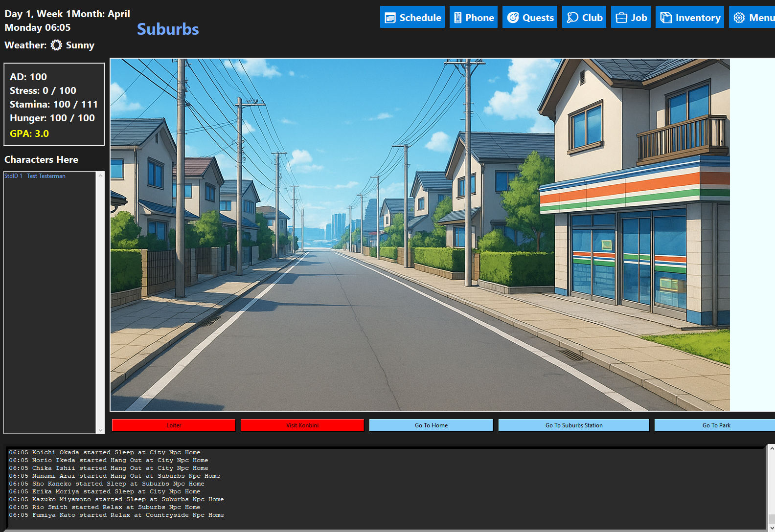Click Go To Suburbs Station
The image size is (775, 532).
click(574, 425)
